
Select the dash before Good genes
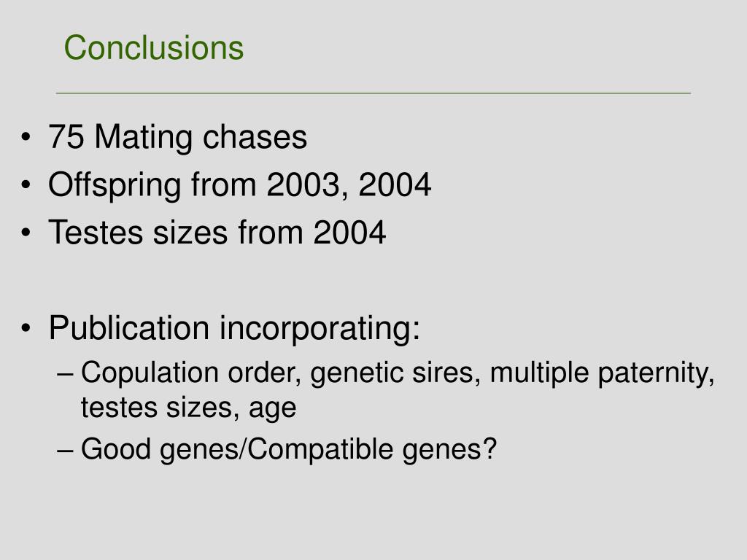coord(65,451)
